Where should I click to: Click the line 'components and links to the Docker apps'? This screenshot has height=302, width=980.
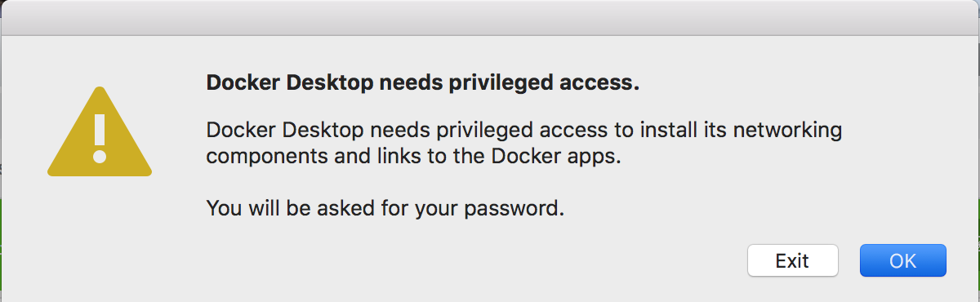[414, 158]
